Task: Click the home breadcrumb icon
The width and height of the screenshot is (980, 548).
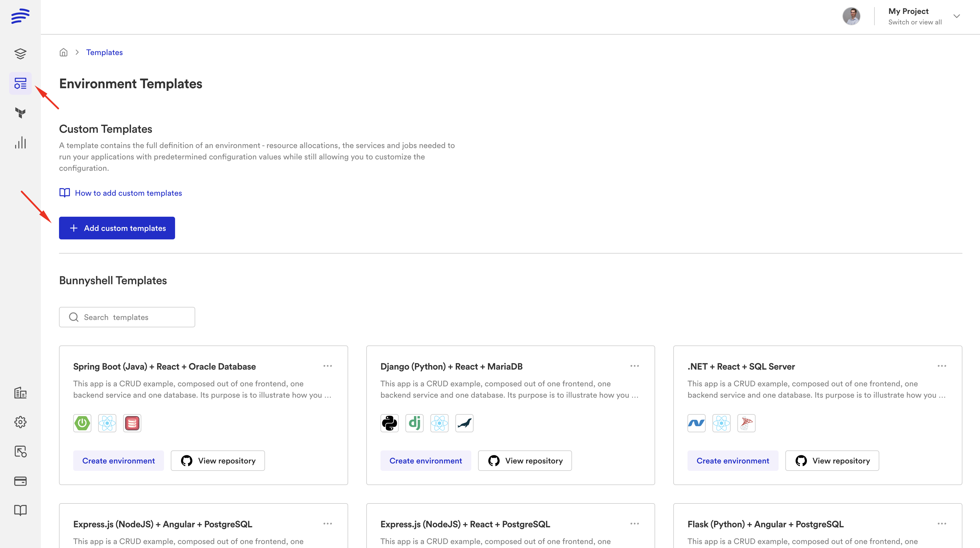Action: (64, 52)
